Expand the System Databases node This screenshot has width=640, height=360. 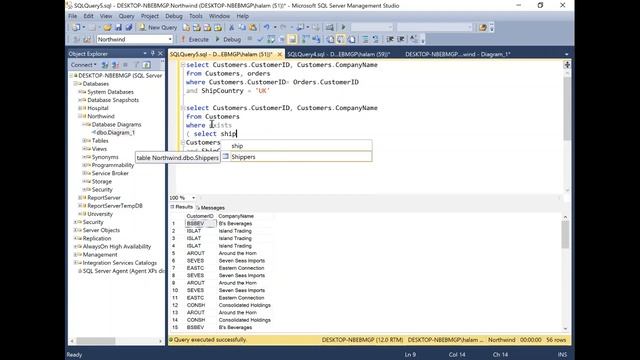80,92
